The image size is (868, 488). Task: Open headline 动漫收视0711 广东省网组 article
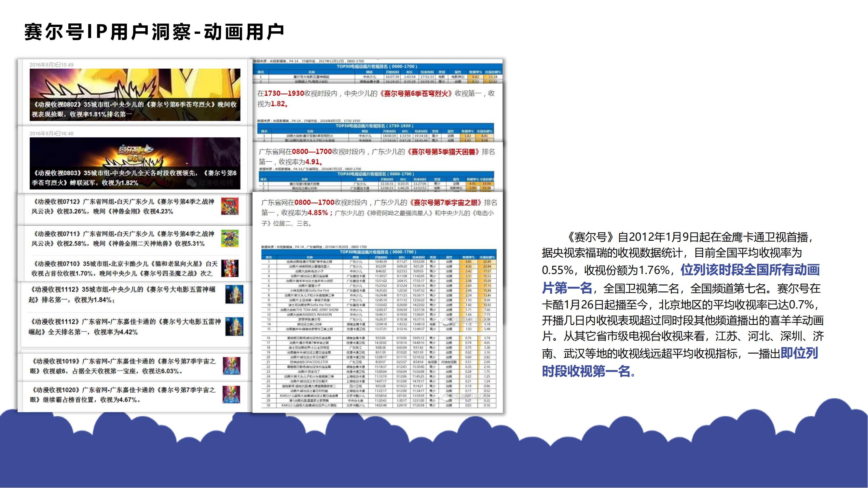123,238
